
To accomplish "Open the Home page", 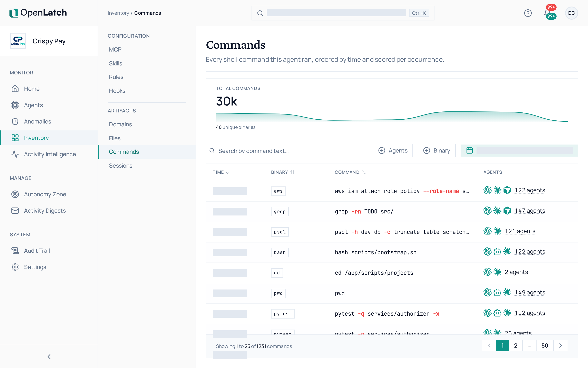I will (32, 89).
